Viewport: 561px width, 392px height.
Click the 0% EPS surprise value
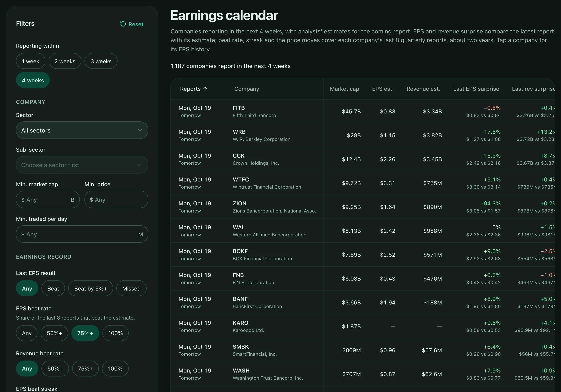coord(496,227)
